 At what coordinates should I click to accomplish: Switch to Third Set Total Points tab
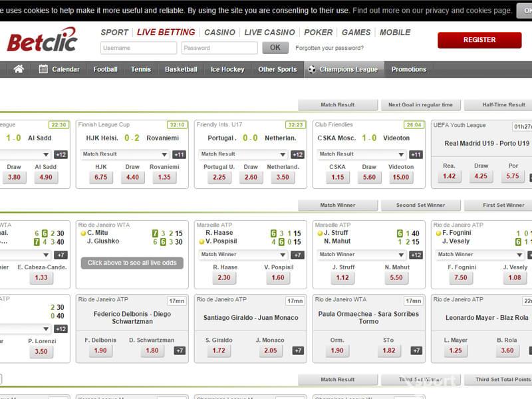[498, 379]
